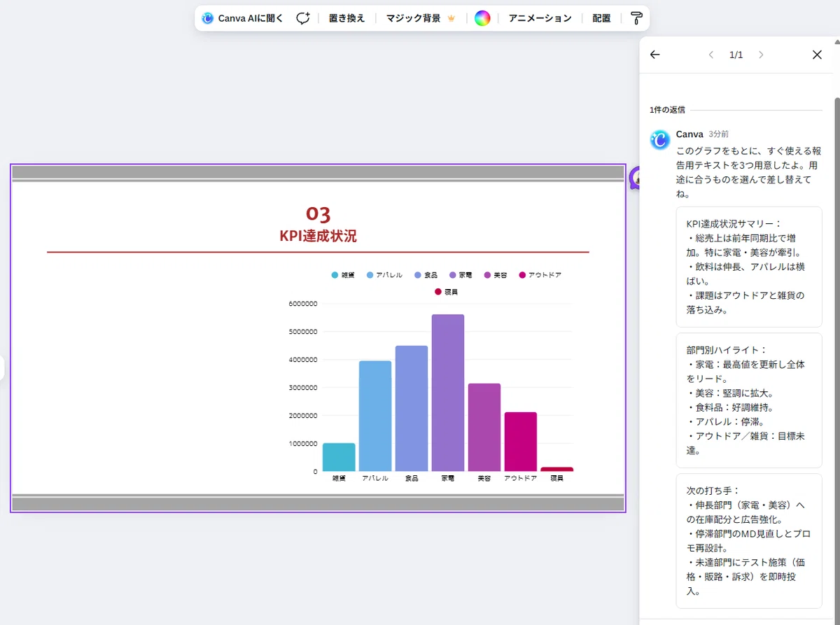Screen dimensions: 840x625
Task: Select the アウトドア bar in chart
Action: tap(521, 442)
